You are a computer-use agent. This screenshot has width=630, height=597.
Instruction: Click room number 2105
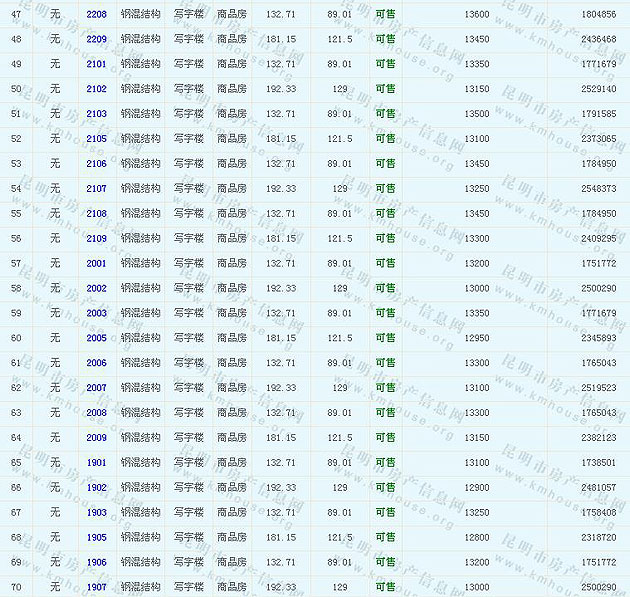[x=97, y=139]
